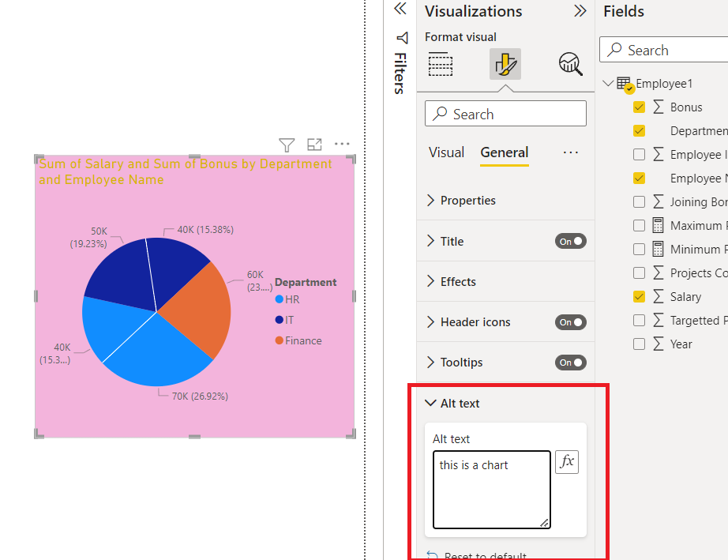Image resolution: width=728 pixels, height=560 pixels.
Task: Open Focus mode icon above chart
Action: [x=314, y=145]
